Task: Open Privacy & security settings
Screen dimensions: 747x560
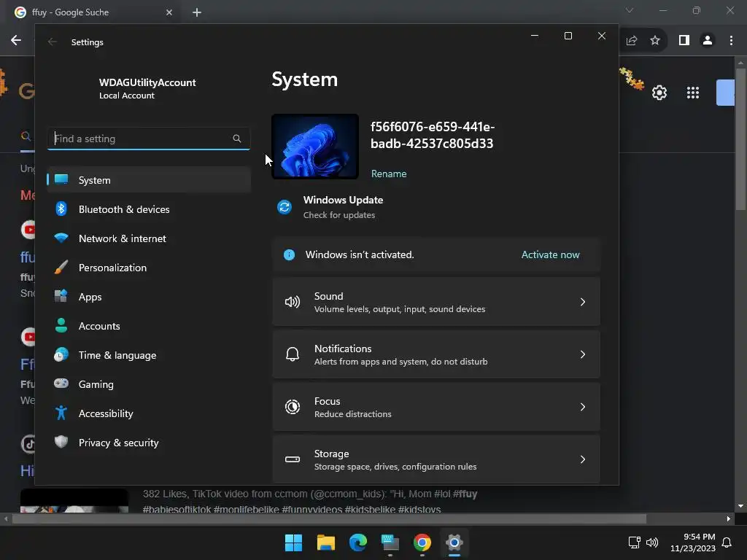Action: tap(149, 443)
